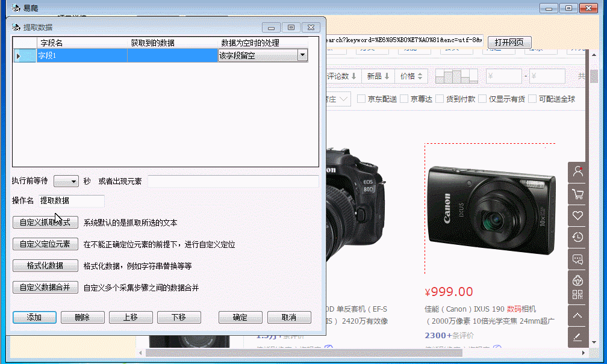The image size is (607, 364).
Task: Click the price distribution histogram icon
Action: 457,76
